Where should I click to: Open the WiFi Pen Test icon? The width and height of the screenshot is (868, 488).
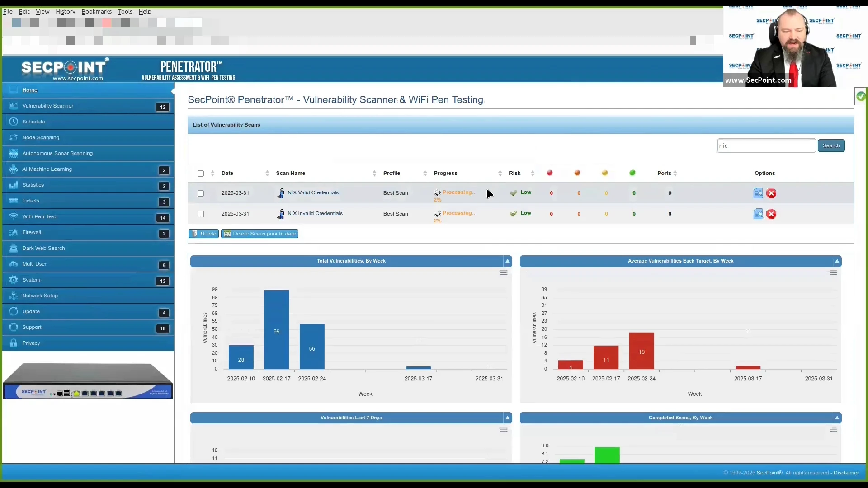(x=14, y=216)
